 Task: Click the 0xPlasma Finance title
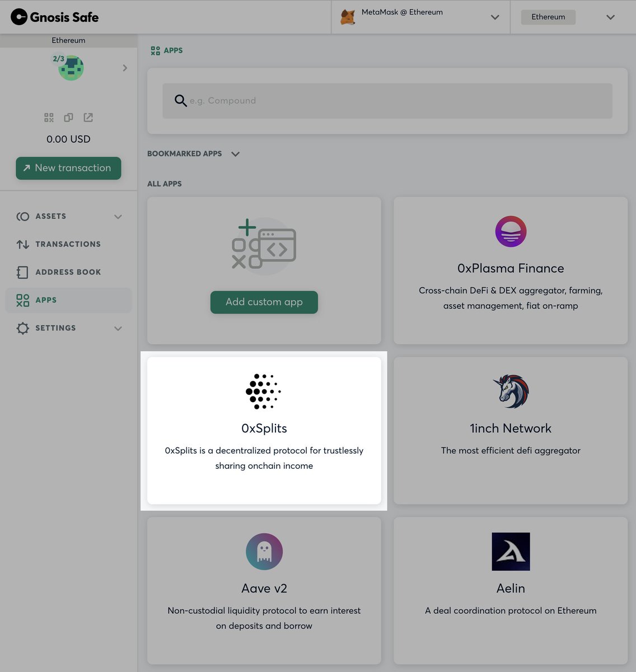511,268
